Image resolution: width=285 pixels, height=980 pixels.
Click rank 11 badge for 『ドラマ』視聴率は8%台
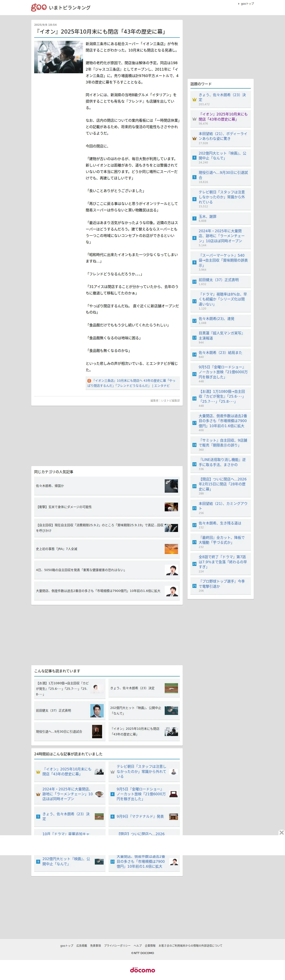(x=194, y=301)
